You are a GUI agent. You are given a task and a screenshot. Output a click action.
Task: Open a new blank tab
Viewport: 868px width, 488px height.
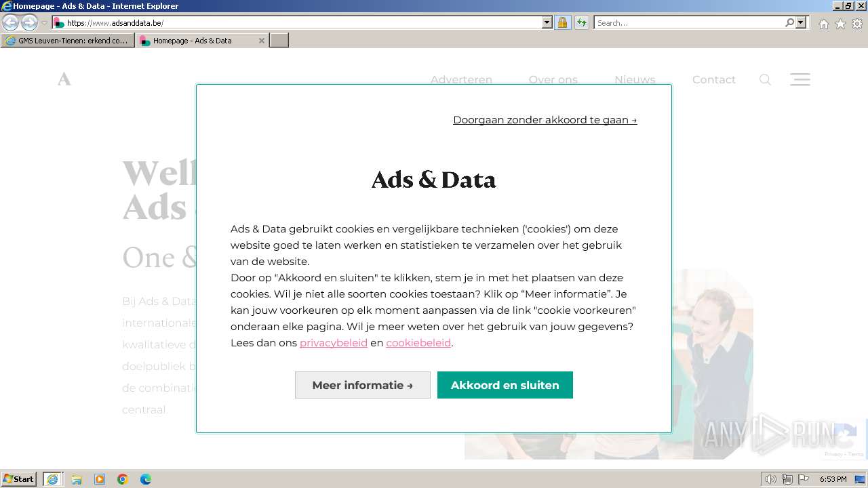279,41
